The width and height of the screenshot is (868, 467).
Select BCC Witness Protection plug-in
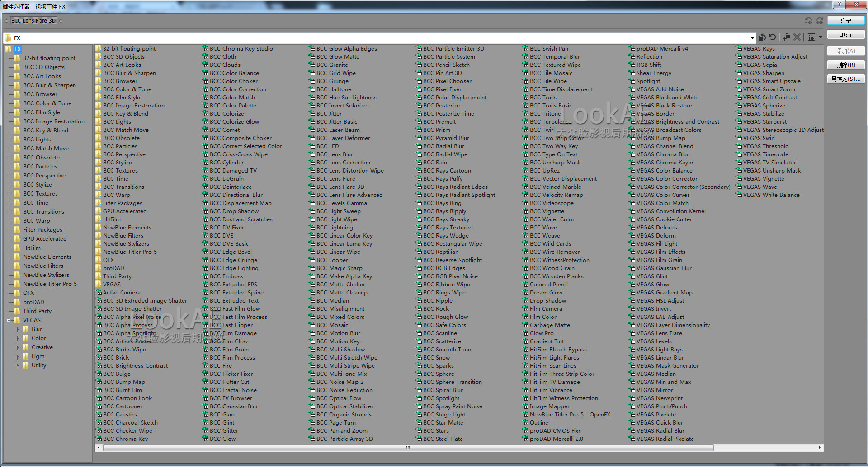pyautogui.click(x=560, y=260)
